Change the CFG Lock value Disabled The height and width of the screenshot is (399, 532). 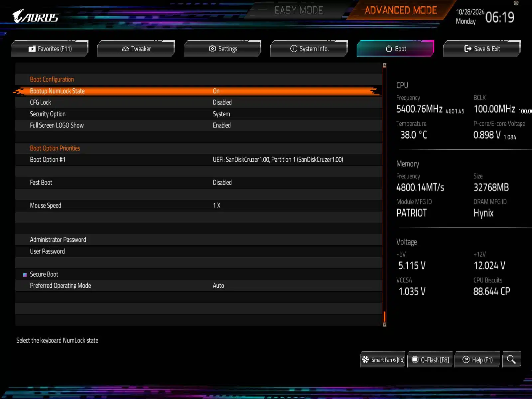point(222,102)
